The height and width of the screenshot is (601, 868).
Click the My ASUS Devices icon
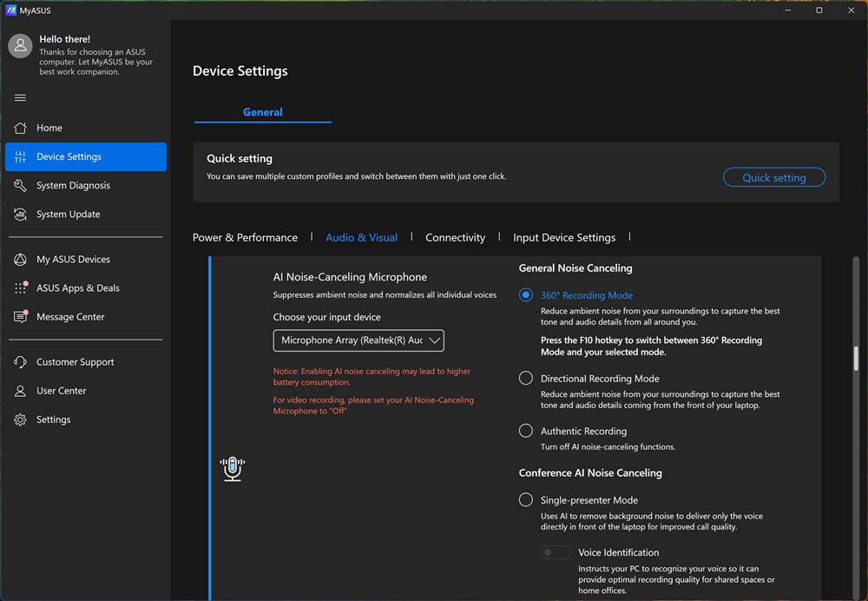[21, 259]
